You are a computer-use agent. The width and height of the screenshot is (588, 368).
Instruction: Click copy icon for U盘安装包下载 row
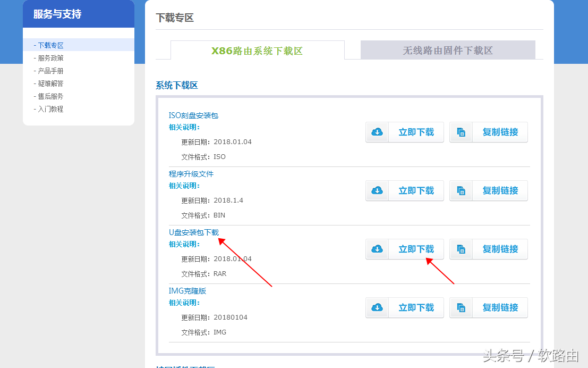(x=461, y=249)
